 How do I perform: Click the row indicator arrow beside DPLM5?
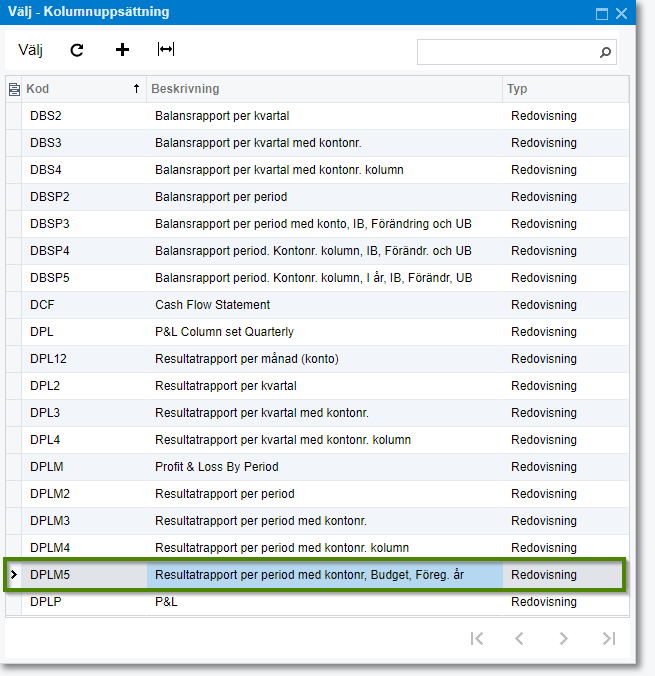pos(14,575)
